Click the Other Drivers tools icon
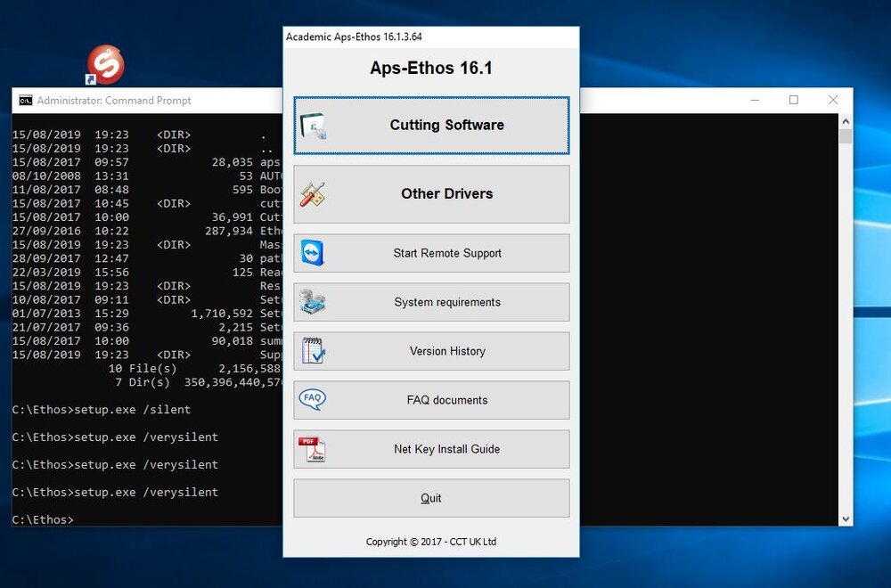This screenshot has height=588, width=891. 313,194
